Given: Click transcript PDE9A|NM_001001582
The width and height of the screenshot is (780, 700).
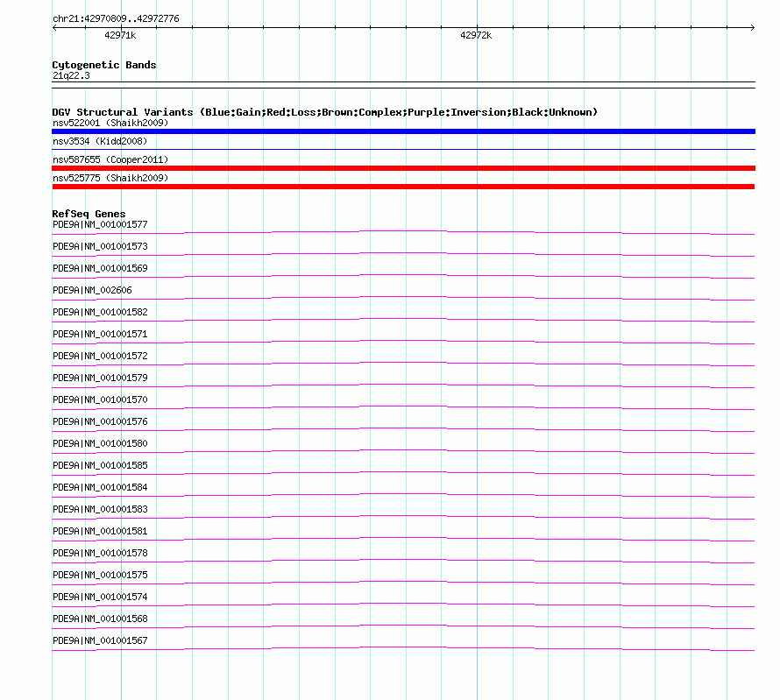Looking at the screenshot, I should [x=100, y=312].
